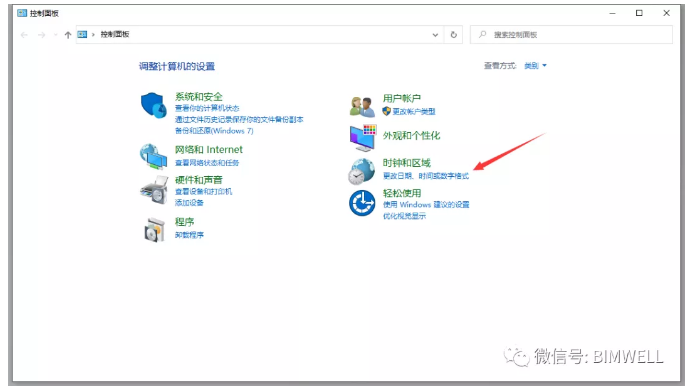Click the Back navigation arrow
Screen dimensions: 699x392
(x=24, y=35)
